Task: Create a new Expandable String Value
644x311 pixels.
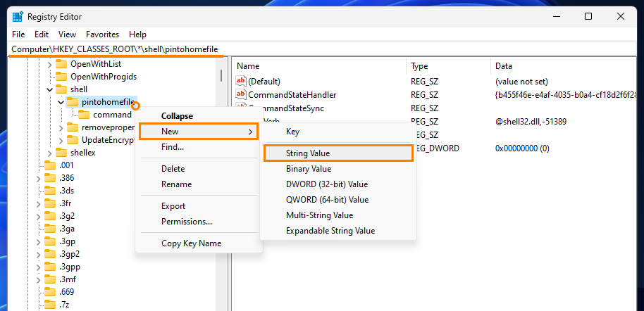Action: tap(338, 231)
